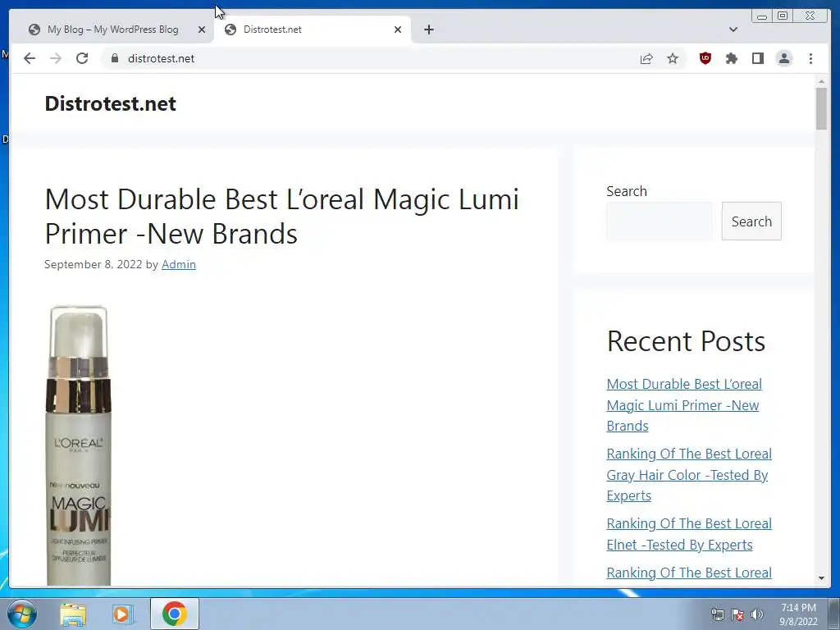View site security lock info
This screenshot has height=630, width=840.
(x=115, y=58)
